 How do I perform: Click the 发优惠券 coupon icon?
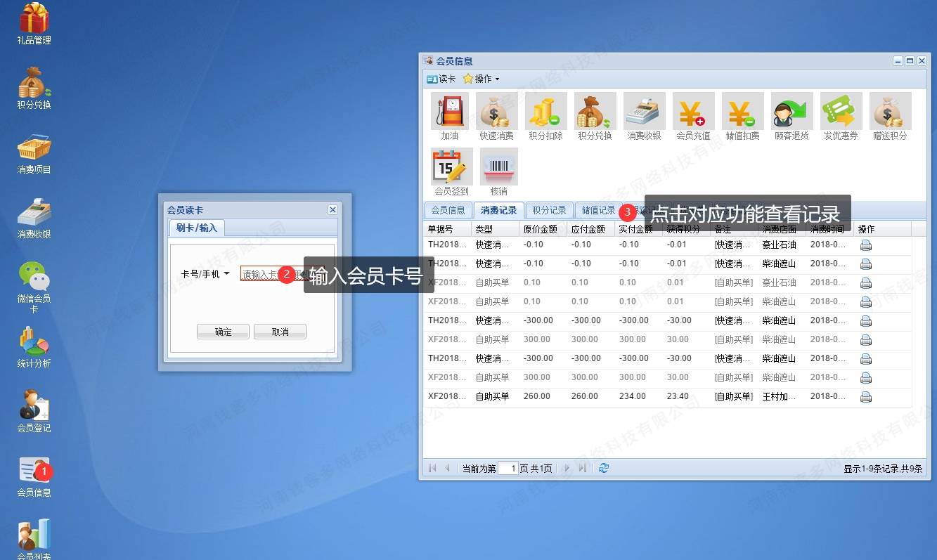841,111
